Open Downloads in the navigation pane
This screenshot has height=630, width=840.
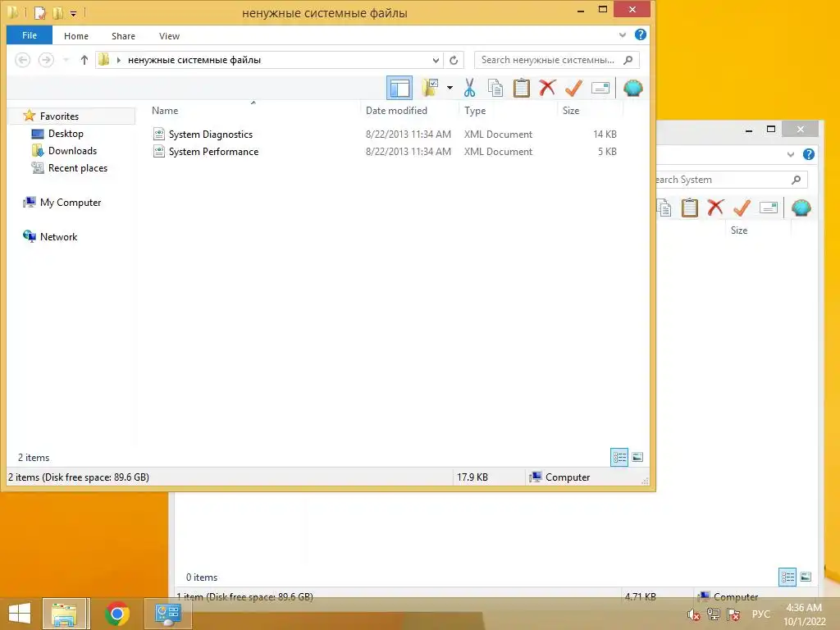72,151
